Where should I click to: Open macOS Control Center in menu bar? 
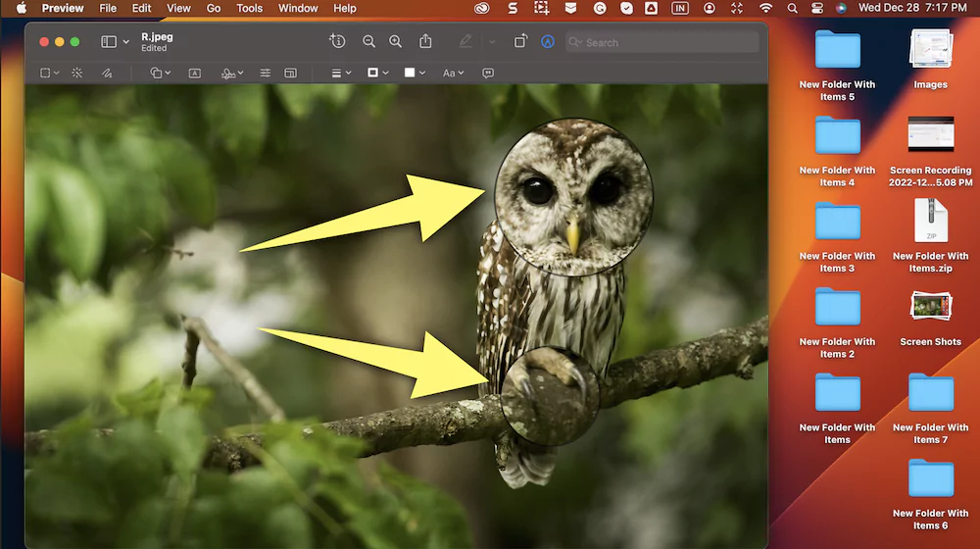pyautogui.click(x=817, y=8)
